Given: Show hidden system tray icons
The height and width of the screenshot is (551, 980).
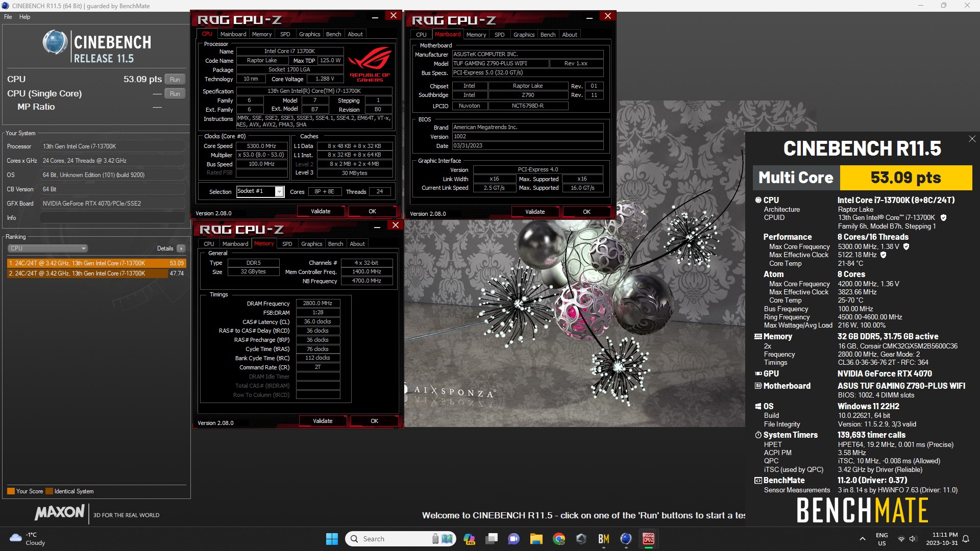Looking at the screenshot, I should [x=863, y=539].
